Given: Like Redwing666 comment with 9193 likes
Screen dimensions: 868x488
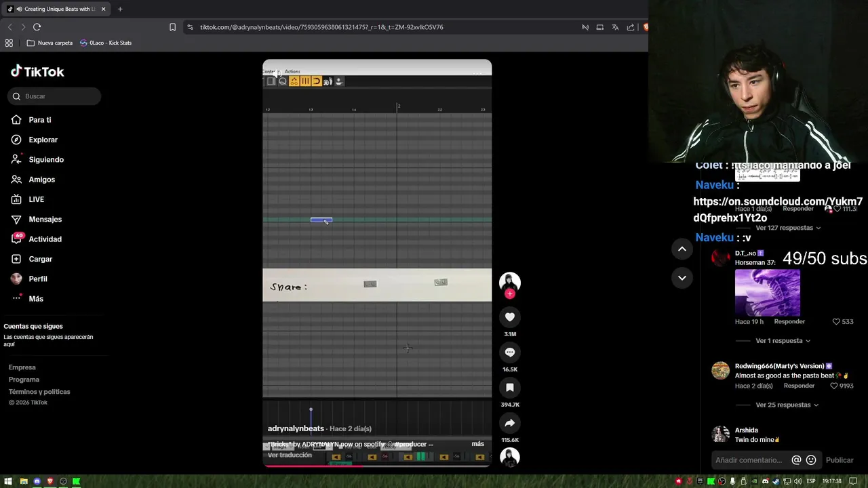Looking at the screenshot, I should click(x=835, y=386).
